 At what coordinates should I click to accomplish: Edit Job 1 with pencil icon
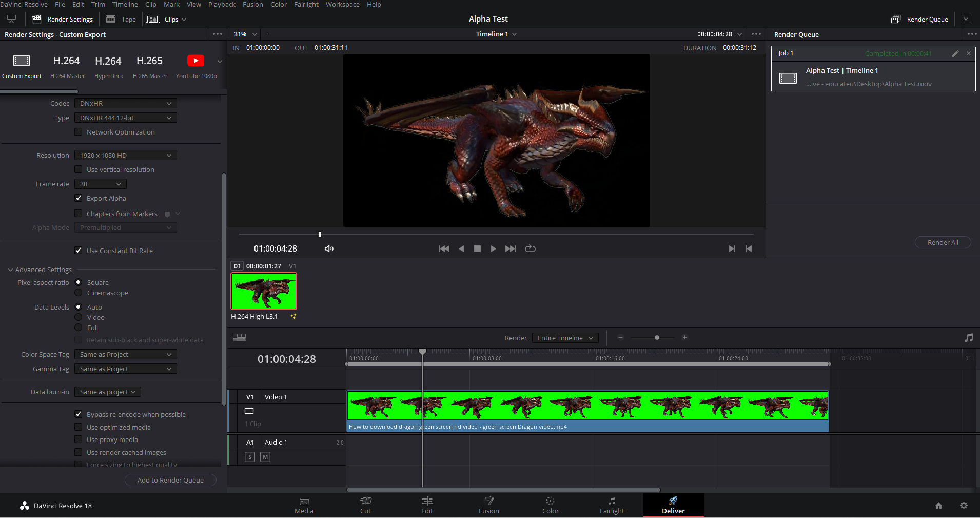pyautogui.click(x=955, y=53)
